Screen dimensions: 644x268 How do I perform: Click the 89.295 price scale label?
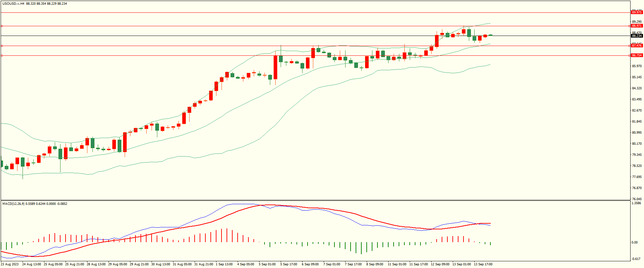pos(637,22)
